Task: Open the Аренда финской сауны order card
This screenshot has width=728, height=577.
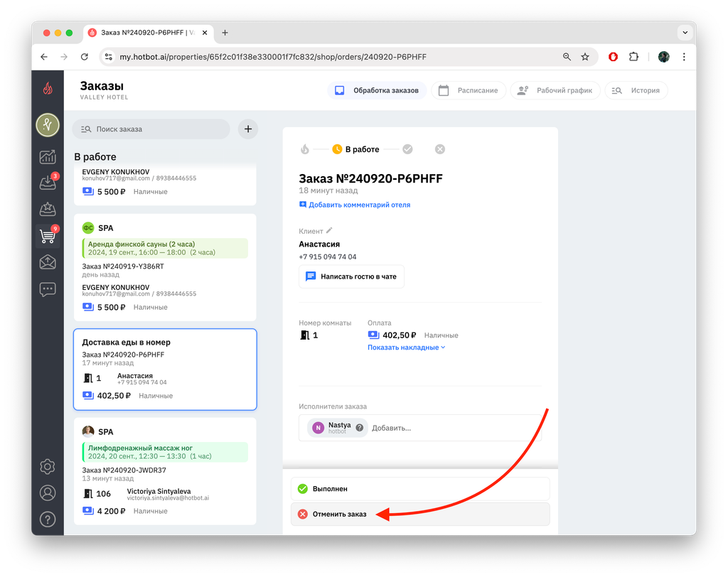Action: 165,267
